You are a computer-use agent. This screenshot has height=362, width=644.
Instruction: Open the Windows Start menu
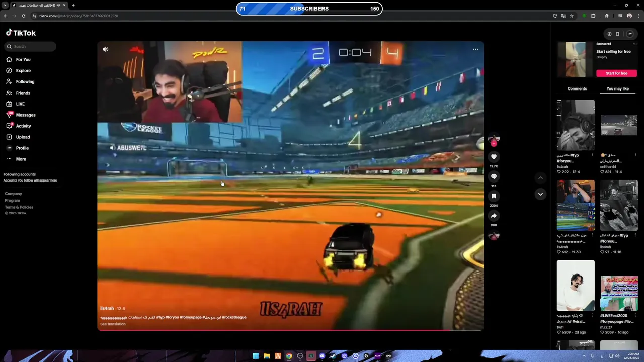256,356
